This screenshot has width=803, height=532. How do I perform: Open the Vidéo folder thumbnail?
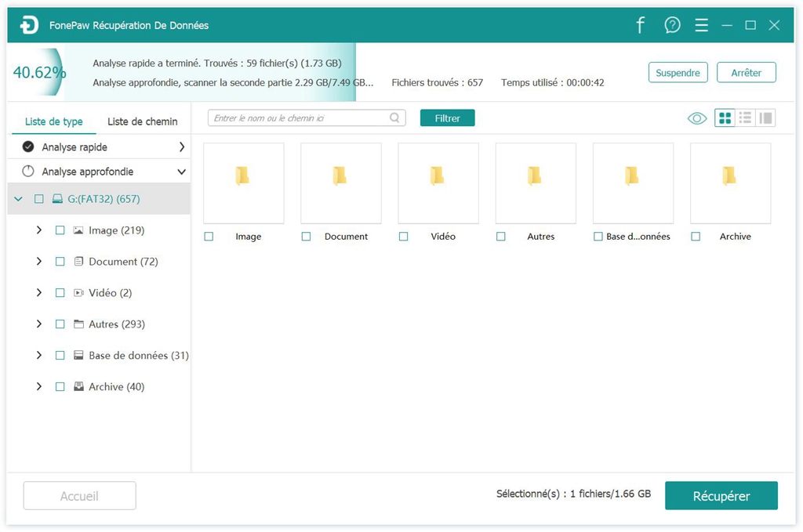(x=438, y=183)
